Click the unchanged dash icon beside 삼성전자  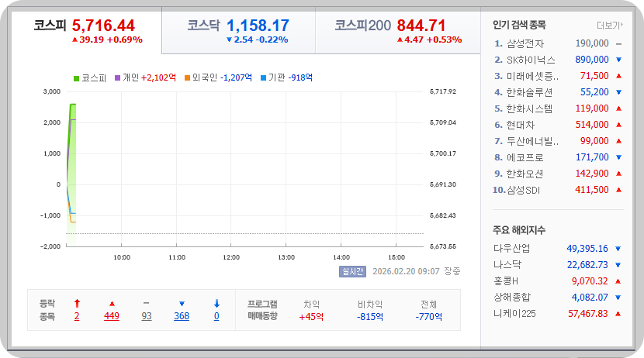[x=619, y=43]
